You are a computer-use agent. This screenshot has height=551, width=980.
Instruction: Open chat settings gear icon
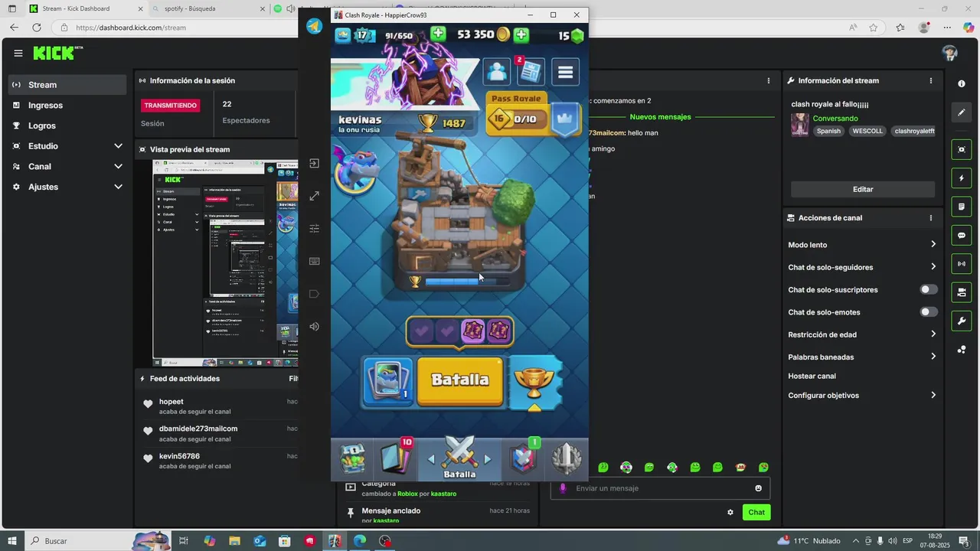(730, 513)
